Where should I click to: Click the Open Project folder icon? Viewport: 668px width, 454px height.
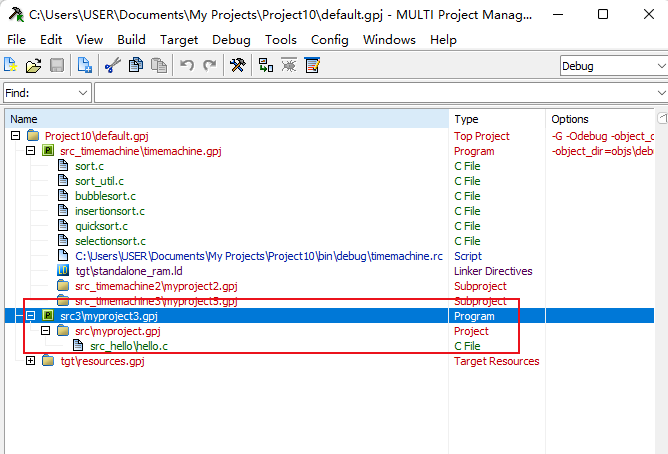(34, 66)
